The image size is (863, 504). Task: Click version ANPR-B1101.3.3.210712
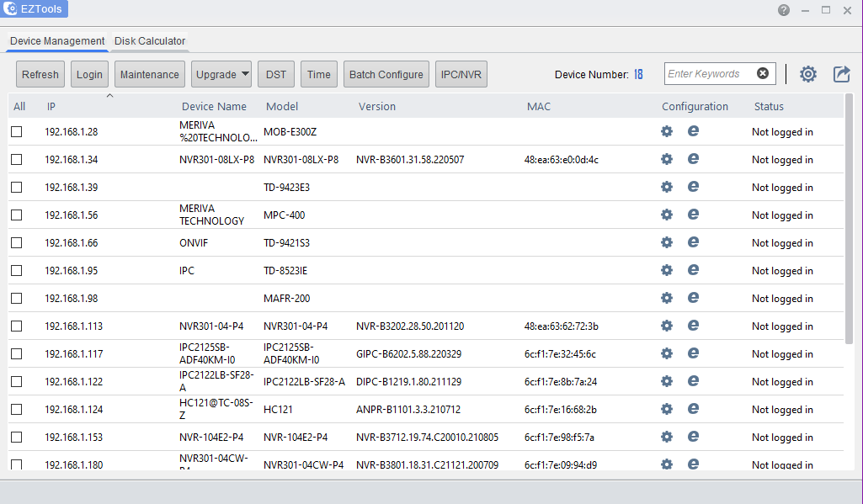point(408,410)
